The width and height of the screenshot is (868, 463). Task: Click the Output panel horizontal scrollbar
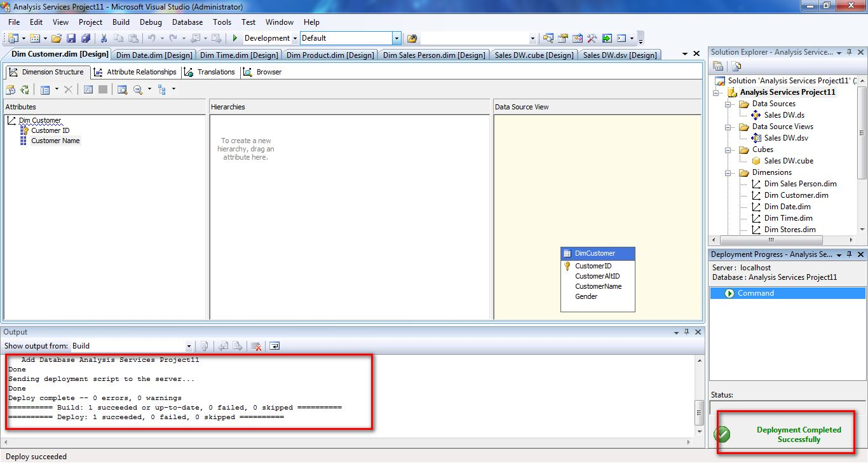pos(348,441)
